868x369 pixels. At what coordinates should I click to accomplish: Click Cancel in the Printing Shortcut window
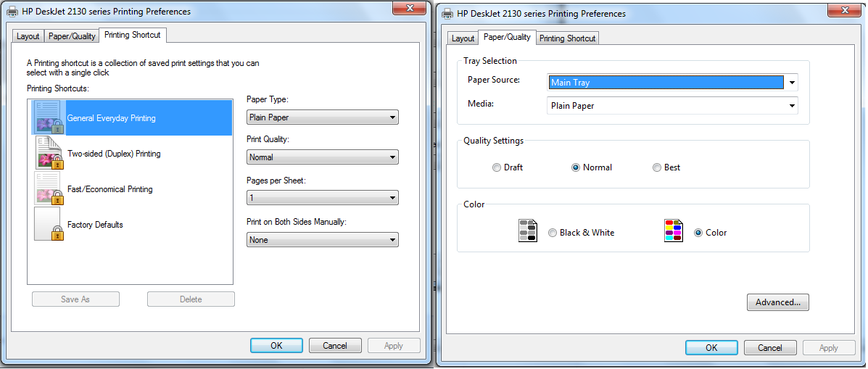pos(335,345)
